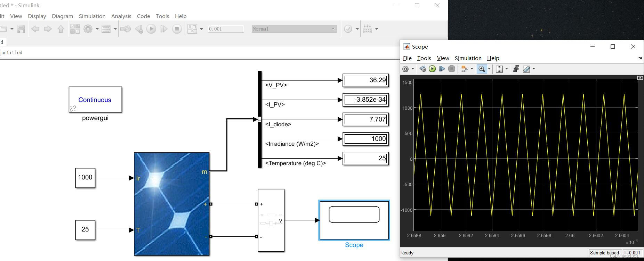644x261 pixels.
Task: Select the PV Array solar panel block
Action: click(172, 204)
